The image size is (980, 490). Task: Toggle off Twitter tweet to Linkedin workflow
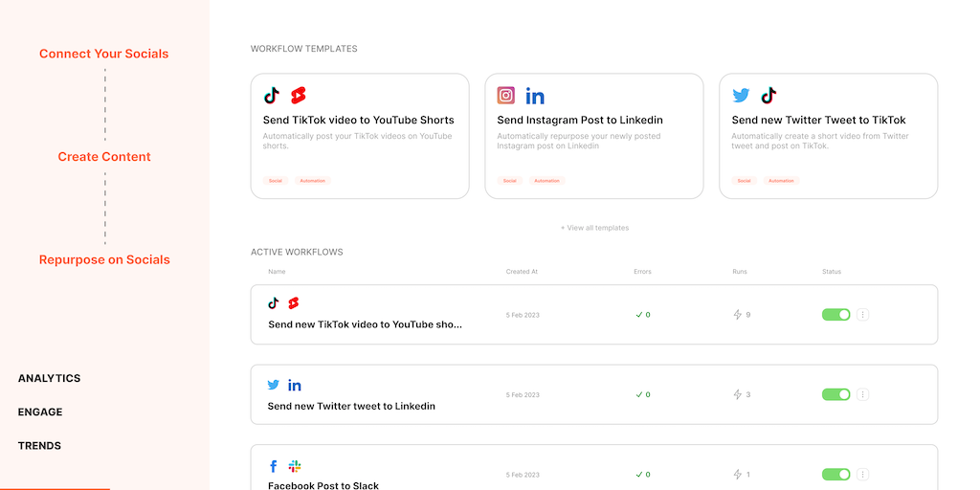point(835,394)
